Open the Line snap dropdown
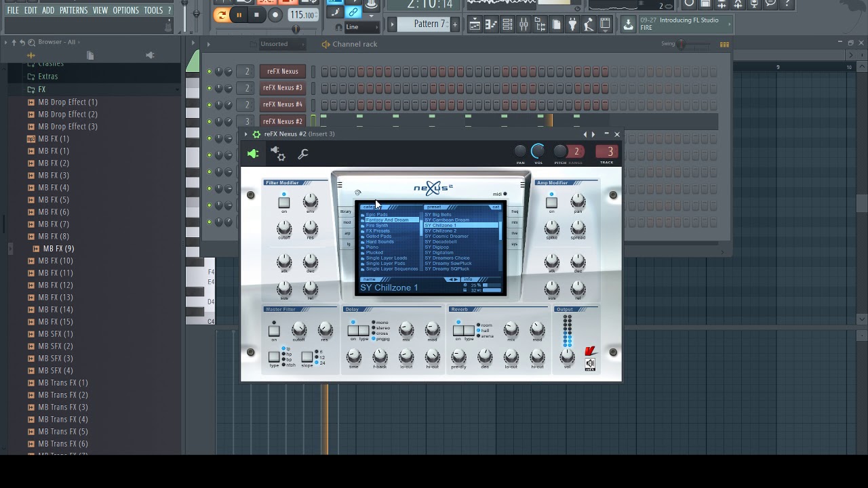Viewport: 868px width, 488px height. click(361, 27)
